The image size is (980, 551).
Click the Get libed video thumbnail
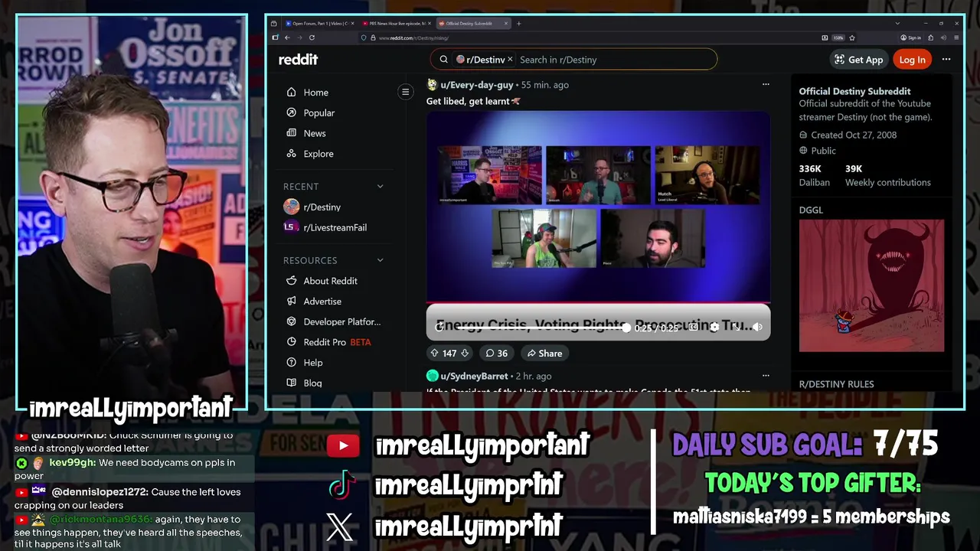click(598, 207)
